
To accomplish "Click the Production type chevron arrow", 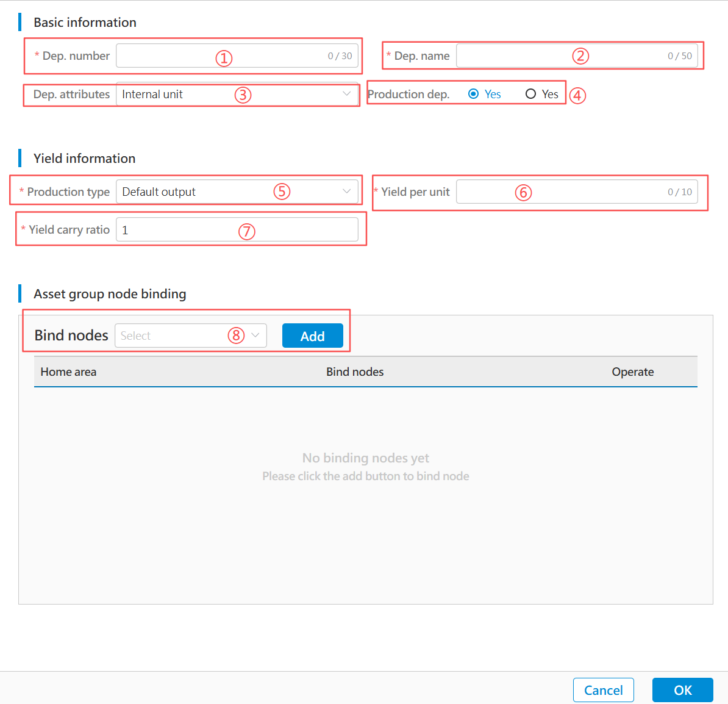I will (x=346, y=192).
